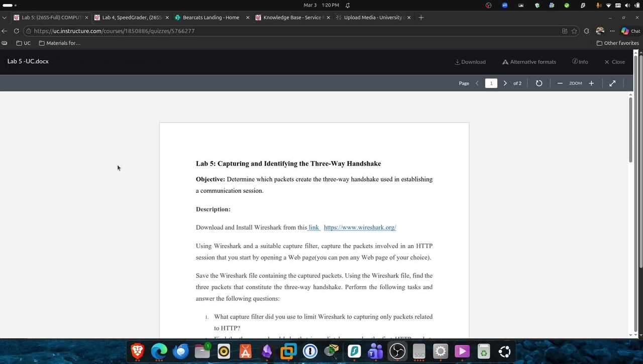Open a new browser tab
This screenshot has height=364, width=643.
point(421,18)
